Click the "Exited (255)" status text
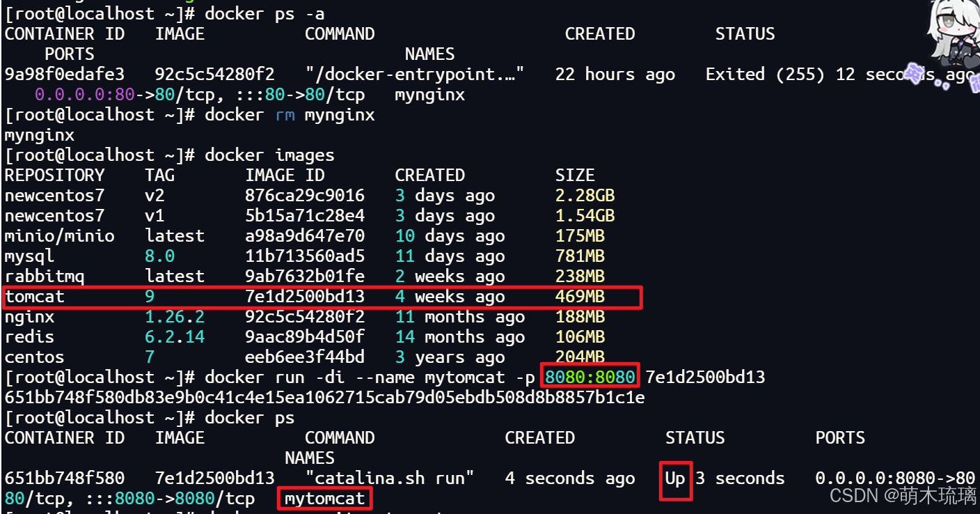Image resolution: width=980 pixels, height=514 pixels. coord(766,75)
